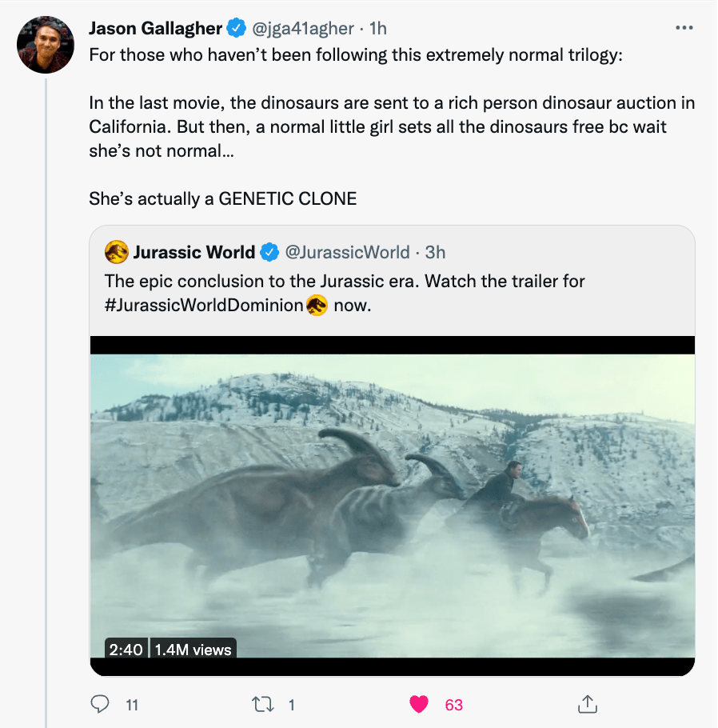The image size is (718, 728).
Task: Click the 63 likes count
Action: [x=453, y=705]
